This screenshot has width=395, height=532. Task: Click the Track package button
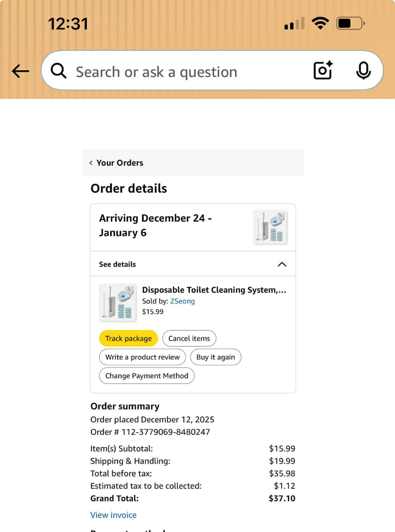(x=128, y=338)
